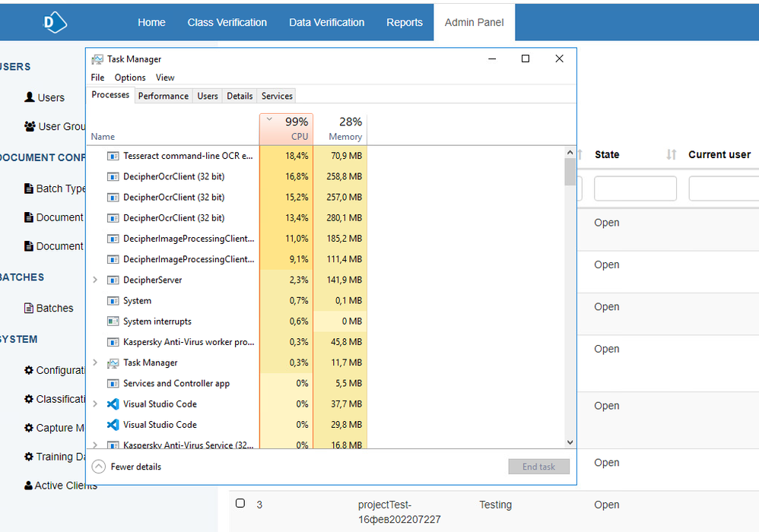Viewport: 759px width, 532px height.
Task: Click the Decipher logo icon in header
Action: tap(52, 22)
